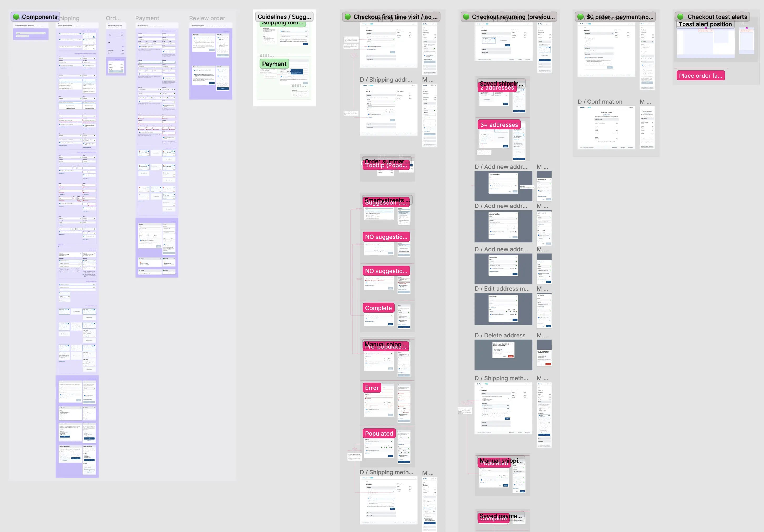764x532 pixels.
Task: Click the Error state label button
Action: click(371, 388)
